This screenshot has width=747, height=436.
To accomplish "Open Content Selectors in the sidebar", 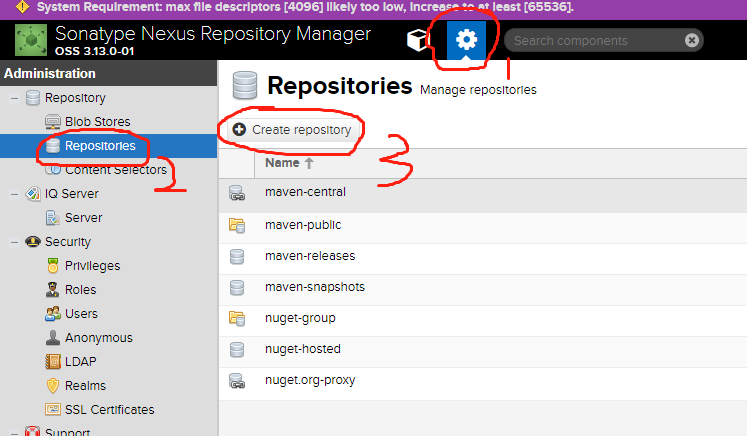I will point(116,170).
